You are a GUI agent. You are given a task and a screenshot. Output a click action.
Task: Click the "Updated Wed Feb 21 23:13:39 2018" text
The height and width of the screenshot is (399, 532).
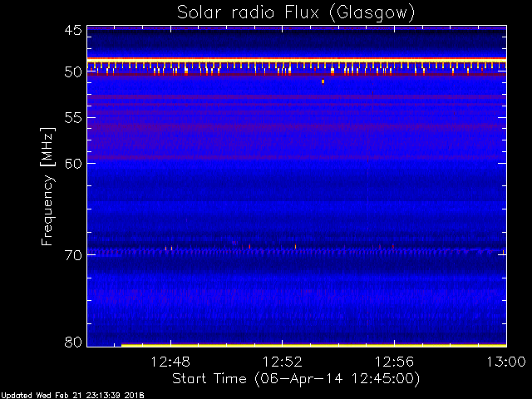[x=72, y=396]
